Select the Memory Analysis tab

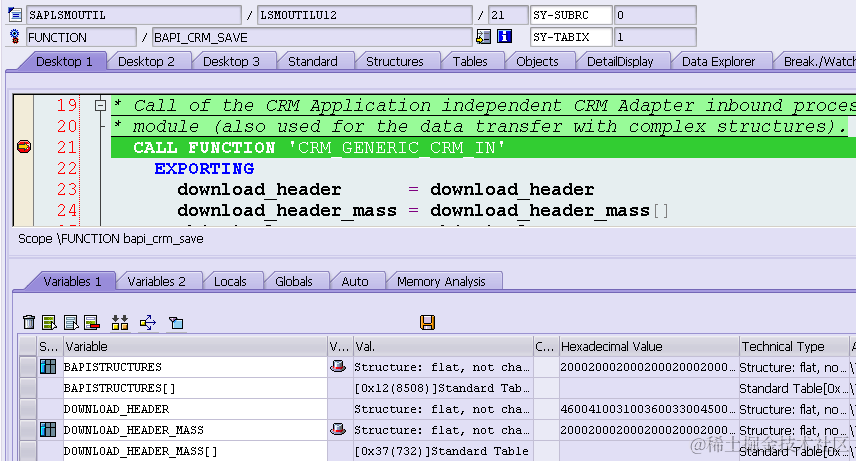click(441, 281)
